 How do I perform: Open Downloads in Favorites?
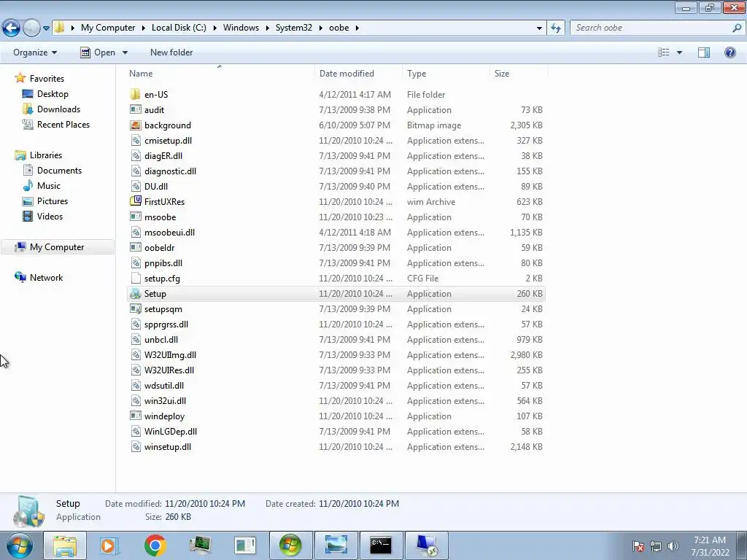[58, 109]
